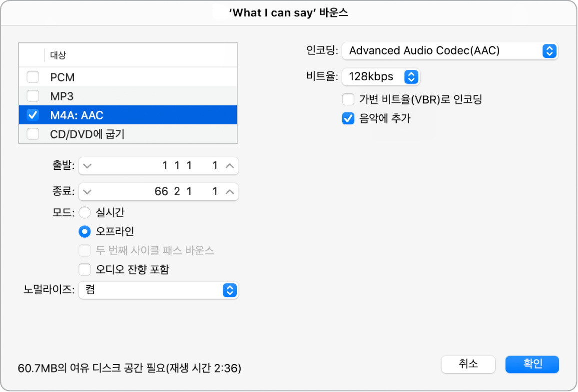Decrease the 종료 position with down chevron
Image resolution: width=578 pixels, height=392 pixels.
coord(87,192)
